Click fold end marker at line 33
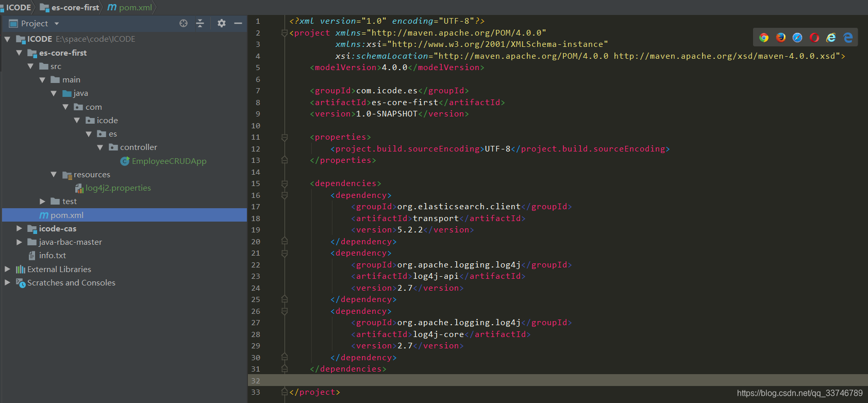This screenshot has height=403, width=868. (x=285, y=392)
